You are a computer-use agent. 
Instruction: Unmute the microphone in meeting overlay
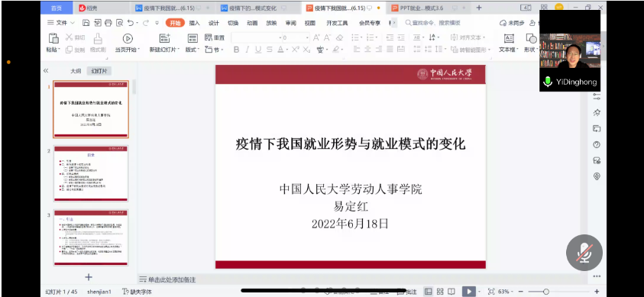584,253
